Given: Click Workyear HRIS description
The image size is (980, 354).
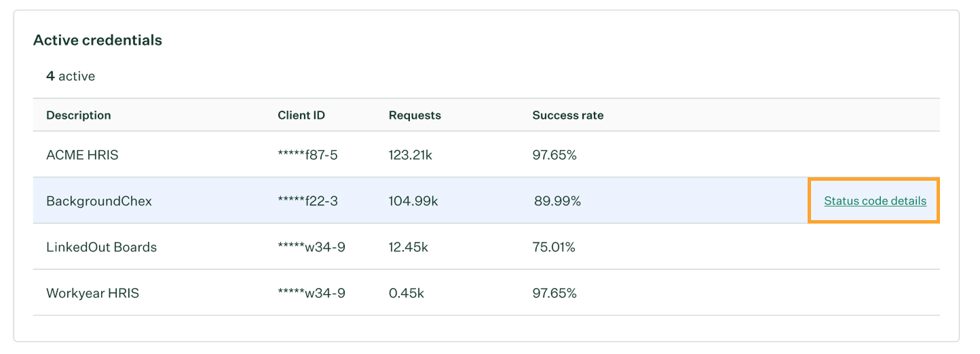Looking at the screenshot, I should pyautogui.click(x=92, y=294).
